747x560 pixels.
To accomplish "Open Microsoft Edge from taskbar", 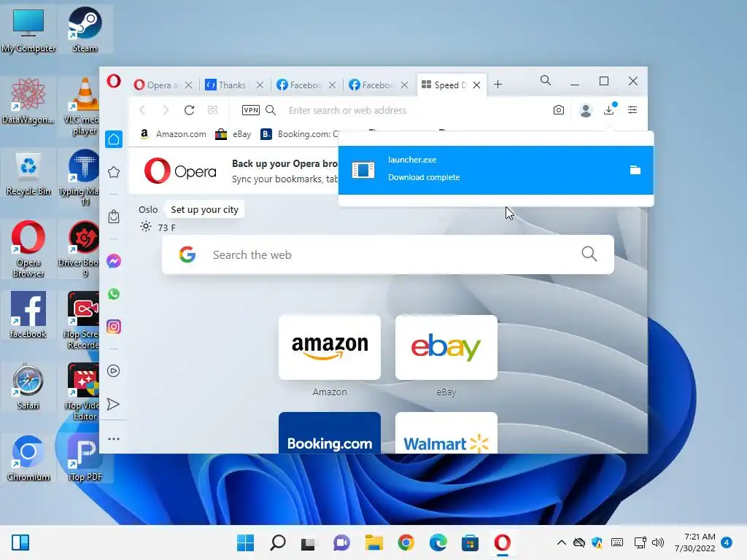I will 438,542.
